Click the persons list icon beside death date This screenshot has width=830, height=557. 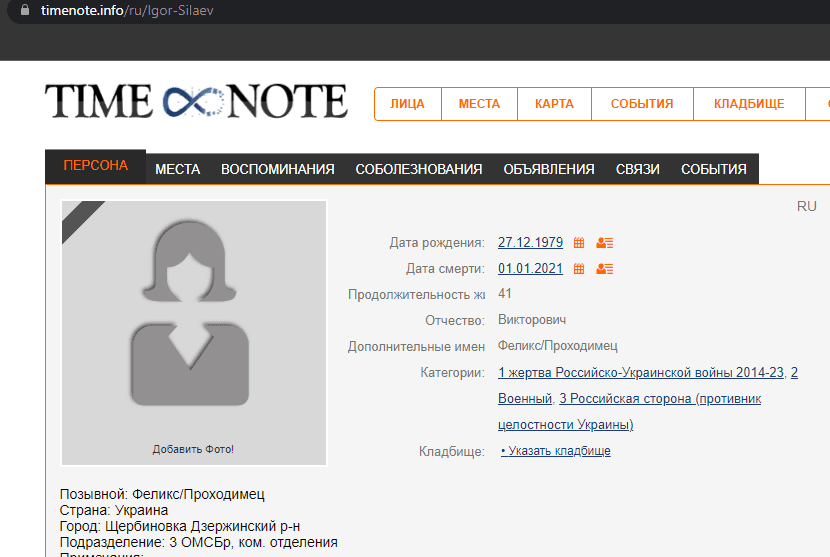(604, 269)
